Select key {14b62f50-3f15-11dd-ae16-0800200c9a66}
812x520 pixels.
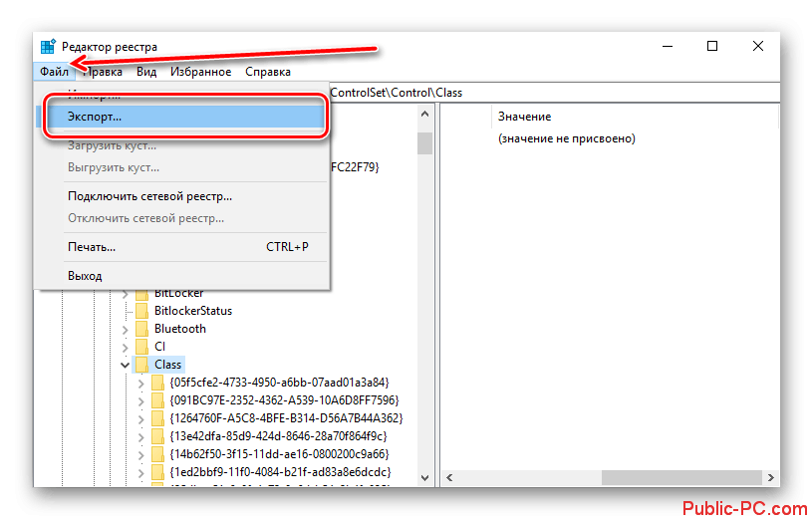[279, 454]
